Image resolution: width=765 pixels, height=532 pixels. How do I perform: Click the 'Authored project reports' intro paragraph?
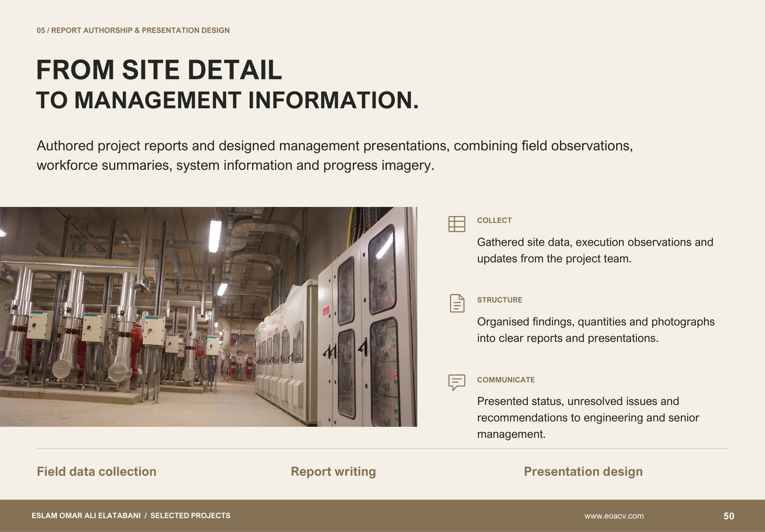335,155
